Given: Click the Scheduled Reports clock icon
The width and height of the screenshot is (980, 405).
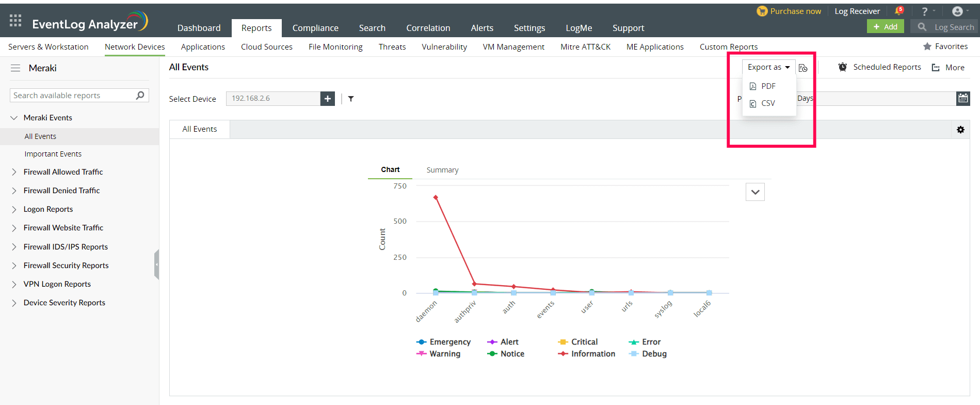Looking at the screenshot, I should click(x=843, y=67).
